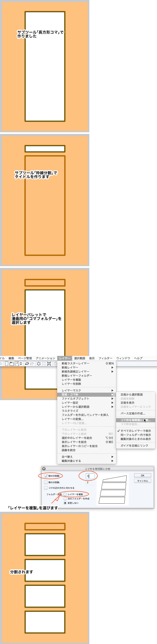Choose ラスタライズ menu entry
The width and height of the screenshot is (157, 644).
pos(87,411)
